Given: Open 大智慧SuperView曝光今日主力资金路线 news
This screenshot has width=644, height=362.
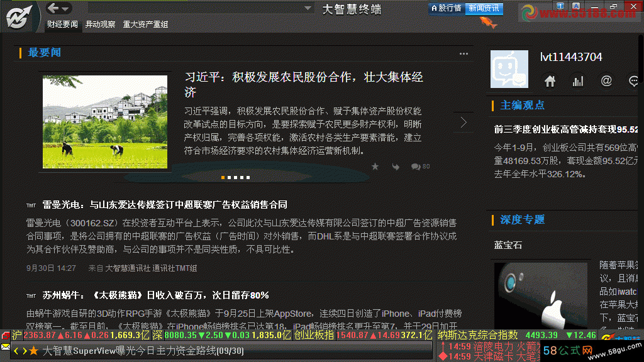Looking at the screenshot, I should [x=143, y=351].
